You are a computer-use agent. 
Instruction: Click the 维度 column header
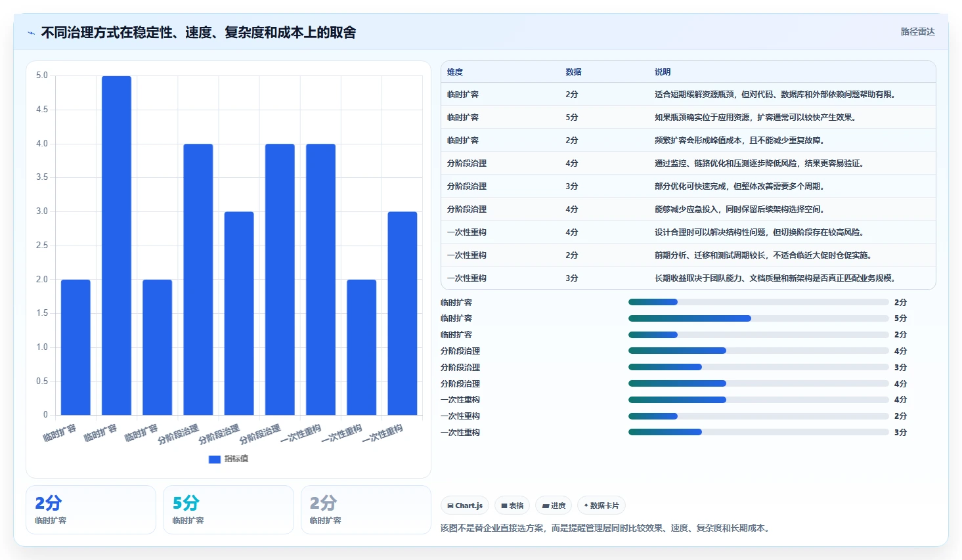[x=455, y=72]
